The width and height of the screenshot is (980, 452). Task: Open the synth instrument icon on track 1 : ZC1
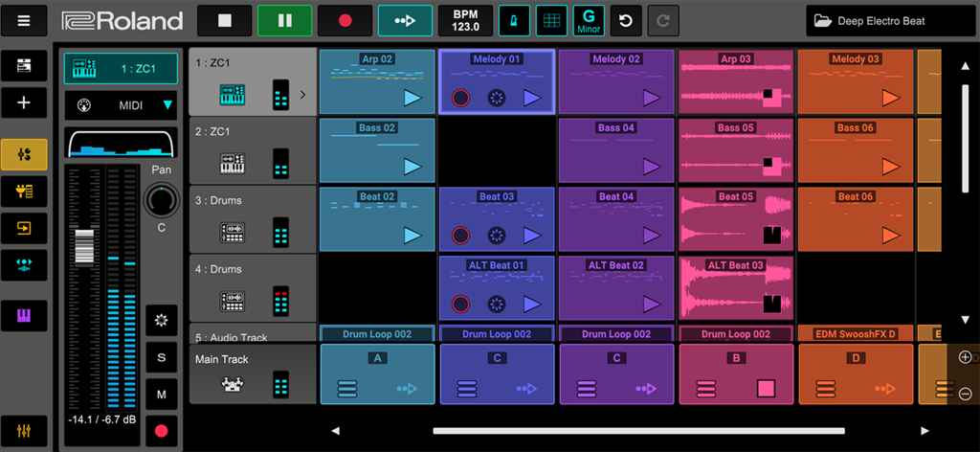[233, 95]
